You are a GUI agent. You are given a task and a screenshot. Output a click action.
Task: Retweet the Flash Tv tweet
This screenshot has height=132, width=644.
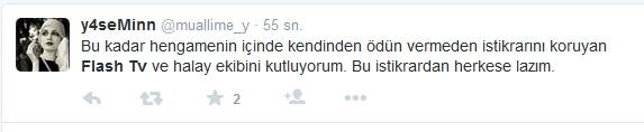point(151,99)
